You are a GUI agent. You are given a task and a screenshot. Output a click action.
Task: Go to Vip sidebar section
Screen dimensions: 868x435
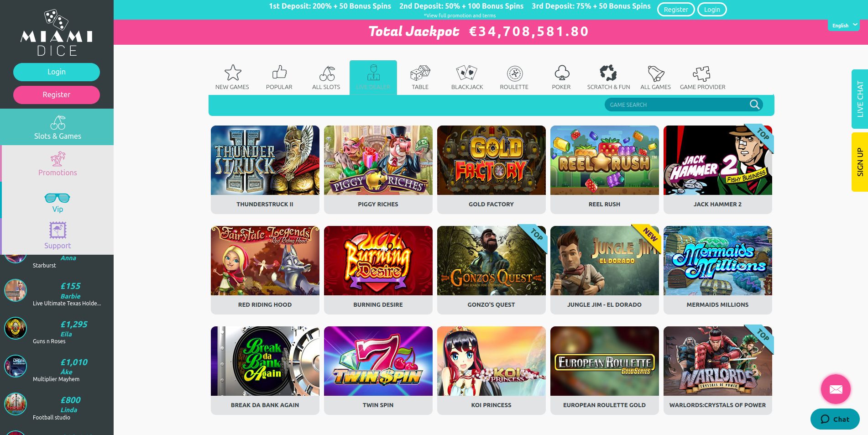(58, 202)
